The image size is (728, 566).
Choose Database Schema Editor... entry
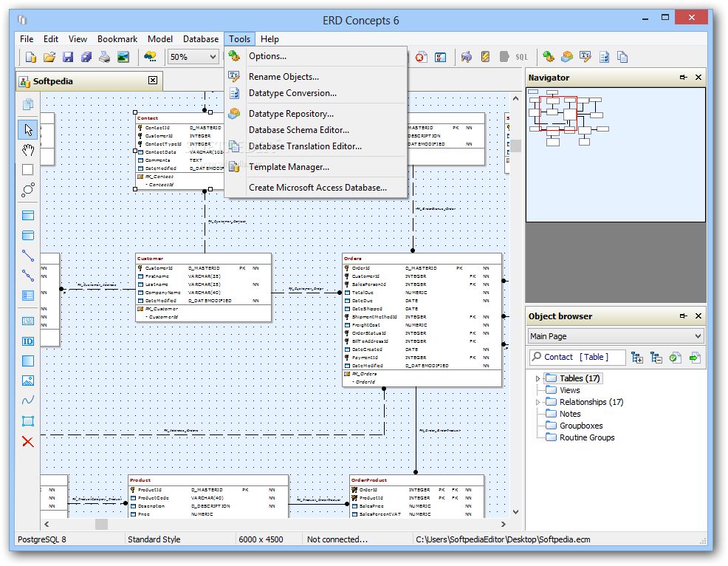pos(316,130)
